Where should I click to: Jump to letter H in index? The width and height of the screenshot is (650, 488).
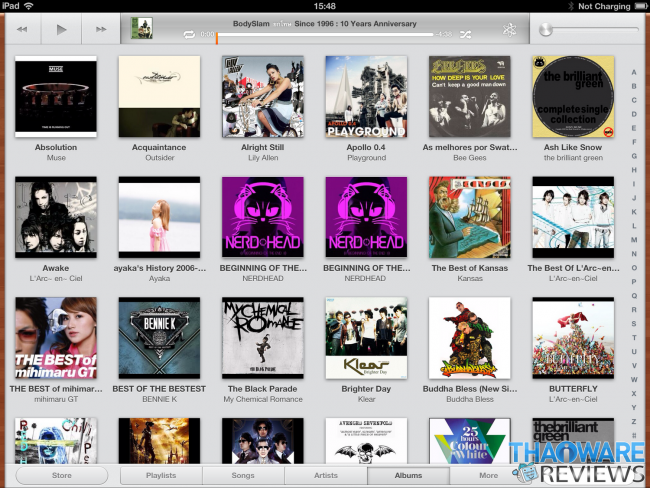634,170
